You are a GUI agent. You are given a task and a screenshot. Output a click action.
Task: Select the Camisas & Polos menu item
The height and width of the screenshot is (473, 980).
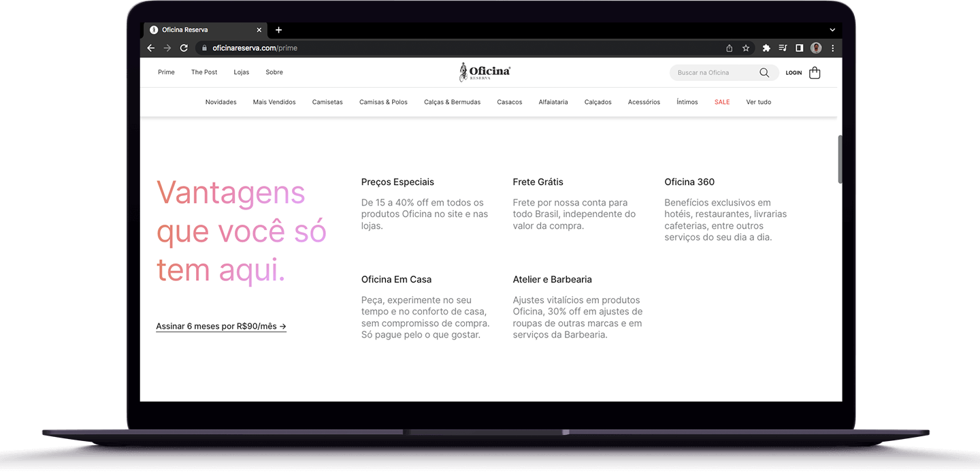(383, 102)
